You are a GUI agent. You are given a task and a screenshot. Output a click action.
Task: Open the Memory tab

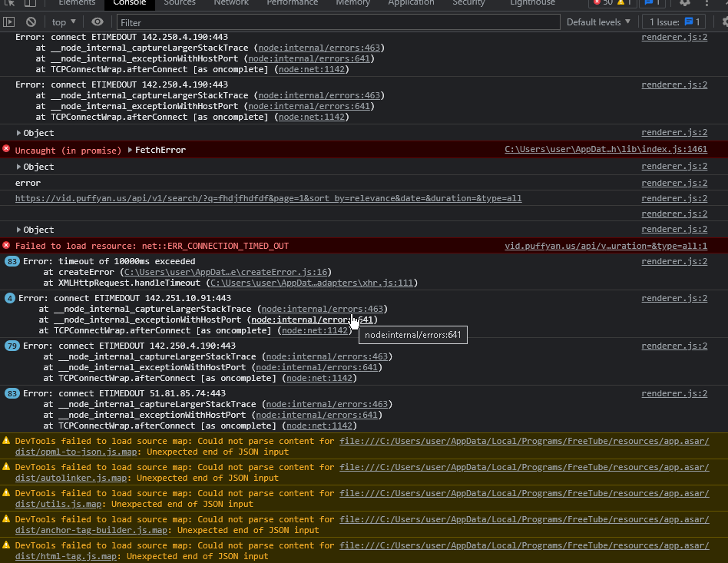[x=352, y=2]
